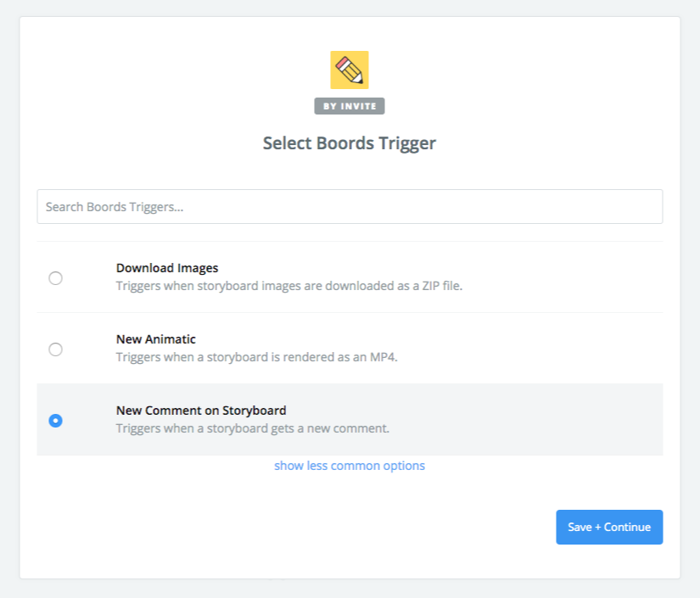Select the Download Images radio button
Viewport: 700px width, 598px height.
(x=55, y=278)
